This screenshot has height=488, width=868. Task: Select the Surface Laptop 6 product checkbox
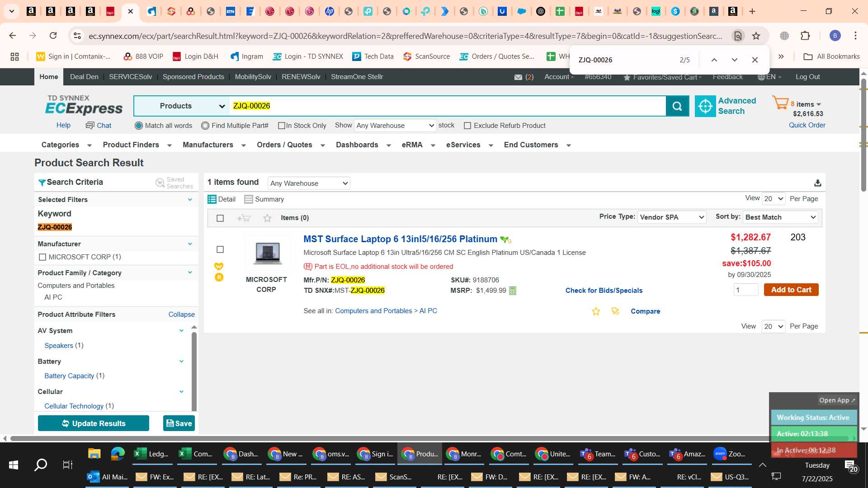click(x=220, y=249)
